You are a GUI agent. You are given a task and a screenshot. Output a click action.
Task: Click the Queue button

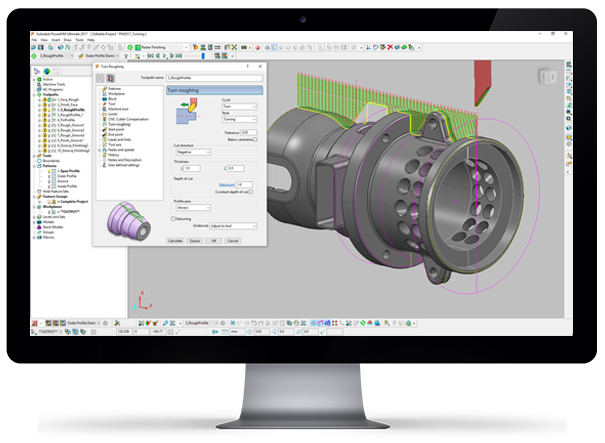point(195,241)
